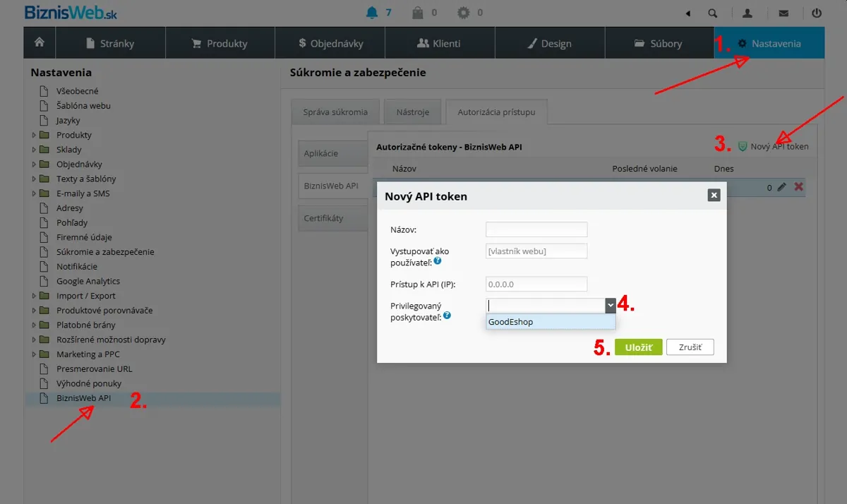Open the user profile icon
The image size is (847, 504).
point(747,13)
